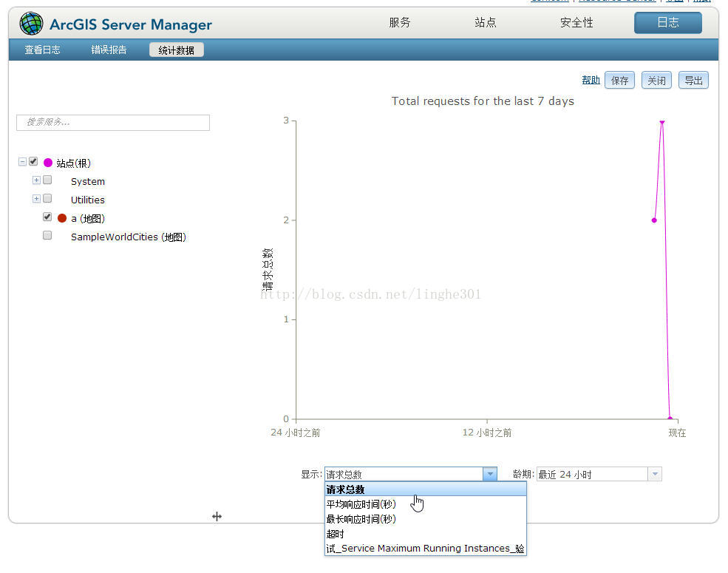Click the 显示 dropdown arrow button
Viewport: 728px width, 573px height.
tap(489, 475)
